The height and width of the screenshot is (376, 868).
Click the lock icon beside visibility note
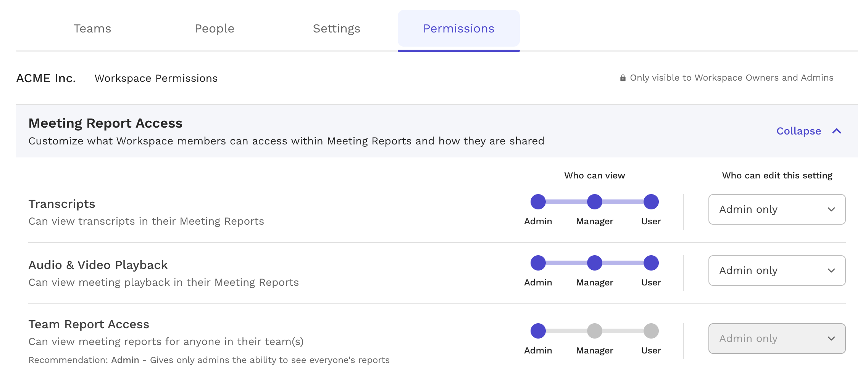[x=623, y=78]
